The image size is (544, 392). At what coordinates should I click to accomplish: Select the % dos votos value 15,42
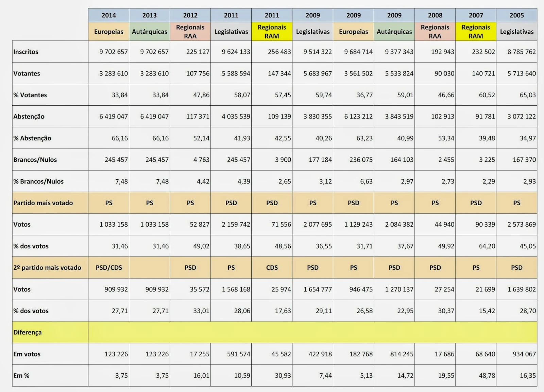(x=487, y=311)
